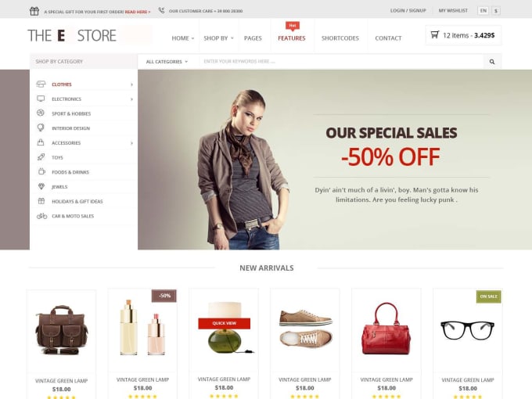Expand the Accessories submenu arrow

coord(131,143)
